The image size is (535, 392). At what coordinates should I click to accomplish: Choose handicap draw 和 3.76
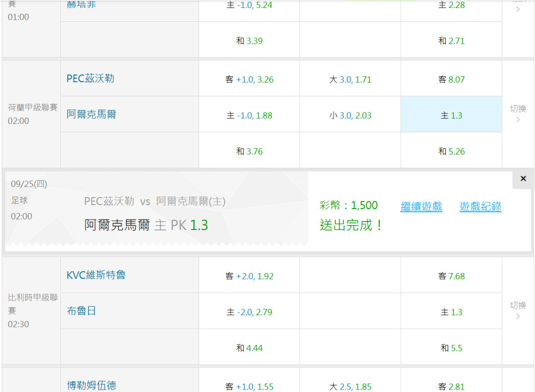coord(249,151)
